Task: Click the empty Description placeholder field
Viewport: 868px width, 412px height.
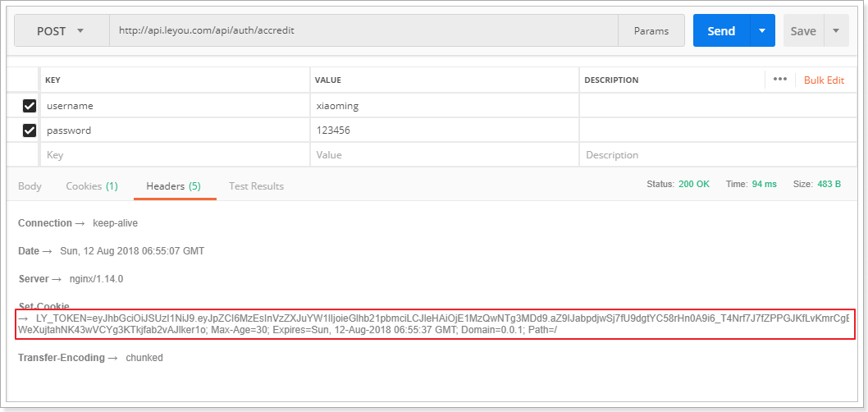Action: point(718,155)
